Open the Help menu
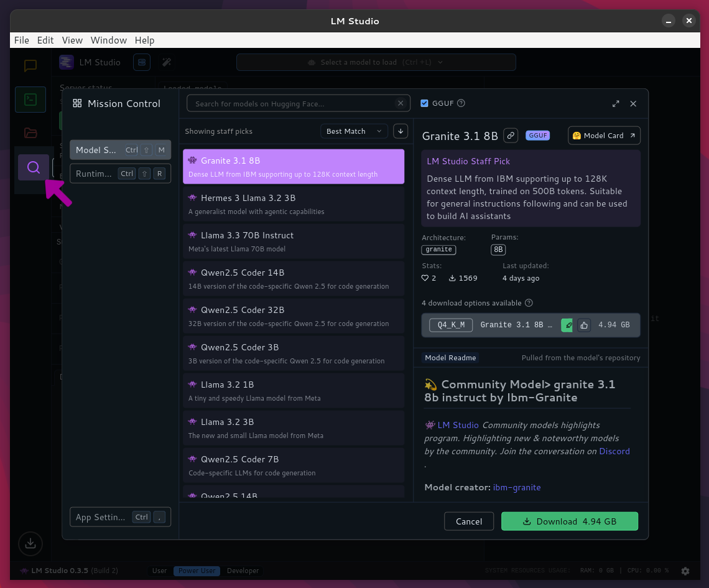The image size is (709, 588). [x=145, y=40]
